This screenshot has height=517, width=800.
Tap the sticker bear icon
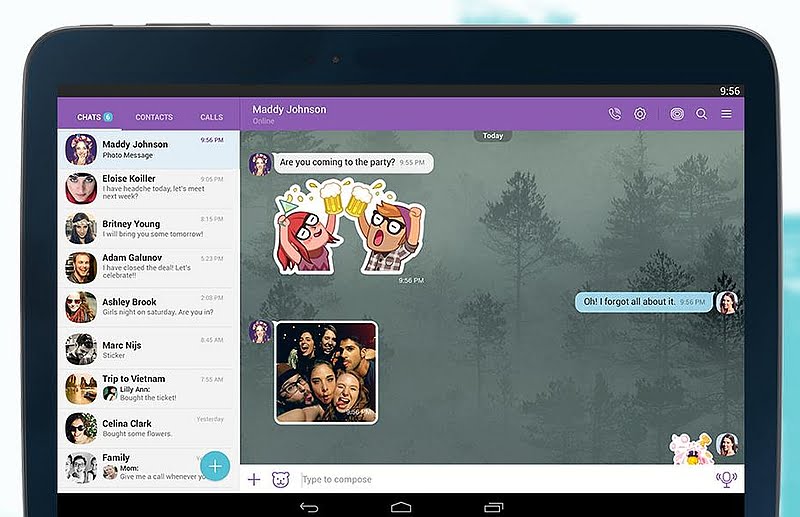pos(281,480)
